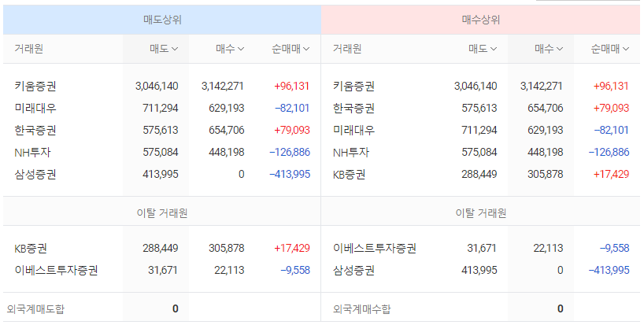Click 이베스트투자증권 under 매도상위 이탈 거래원
Image resolution: width=644 pixels, height=325 pixels.
(56, 271)
